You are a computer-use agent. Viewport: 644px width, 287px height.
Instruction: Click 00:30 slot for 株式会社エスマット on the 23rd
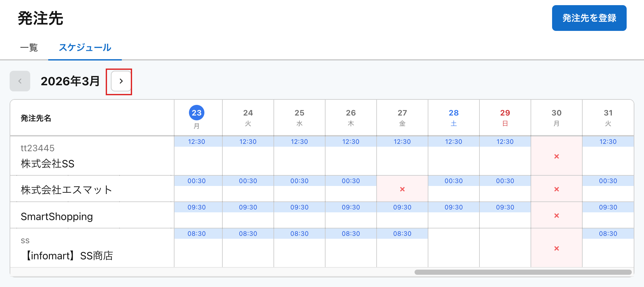tap(197, 181)
